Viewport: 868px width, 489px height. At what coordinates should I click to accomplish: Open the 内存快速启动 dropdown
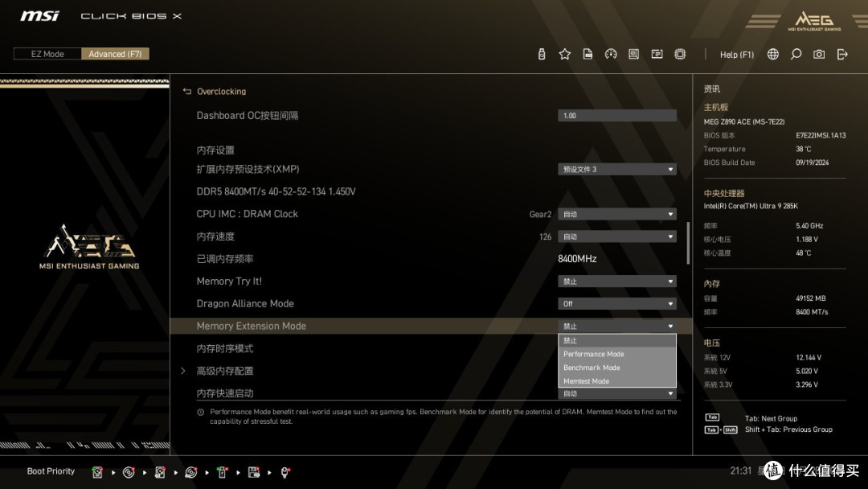click(616, 393)
